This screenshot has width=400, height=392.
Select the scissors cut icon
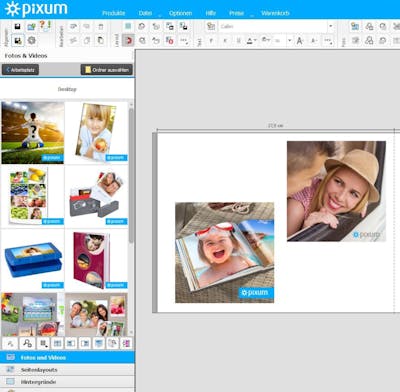point(73,41)
